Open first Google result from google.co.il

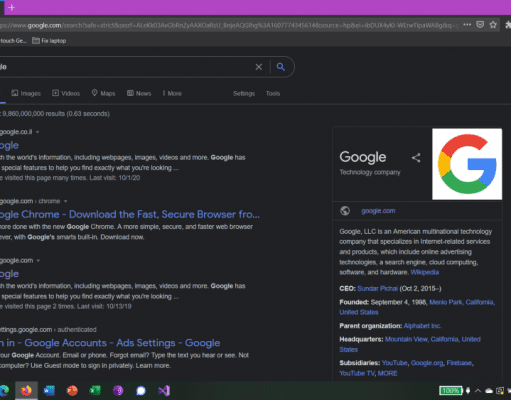pos(9,145)
